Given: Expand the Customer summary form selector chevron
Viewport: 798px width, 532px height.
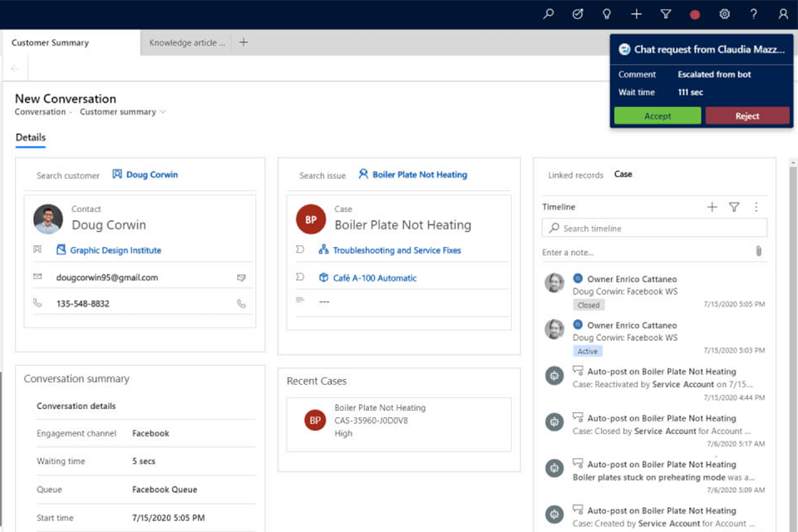Looking at the screenshot, I should (x=163, y=112).
